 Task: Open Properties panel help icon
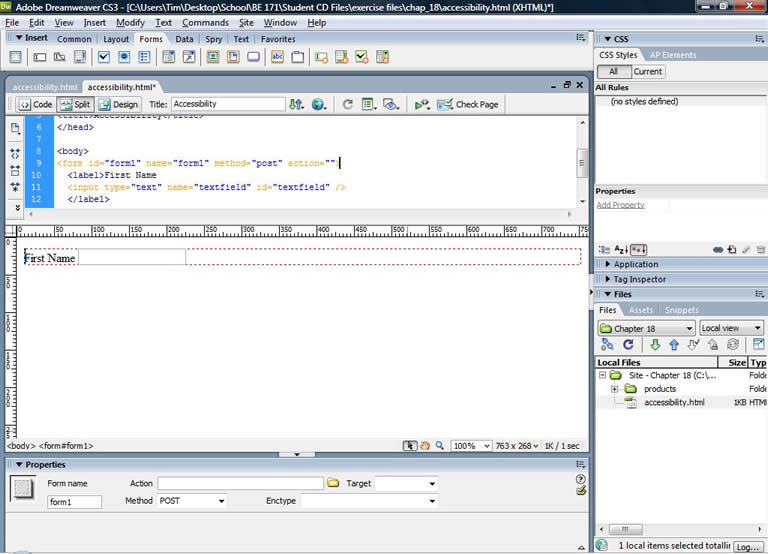click(580, 479)
